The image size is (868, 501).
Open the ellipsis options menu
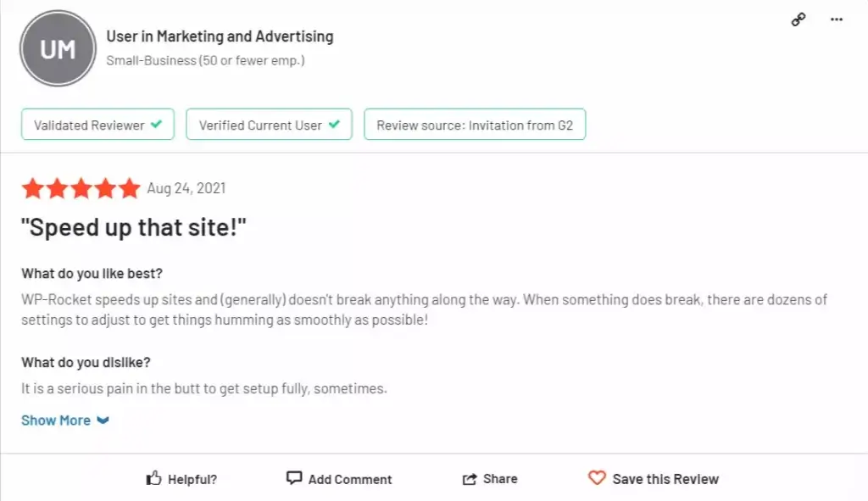coord(836,19)
